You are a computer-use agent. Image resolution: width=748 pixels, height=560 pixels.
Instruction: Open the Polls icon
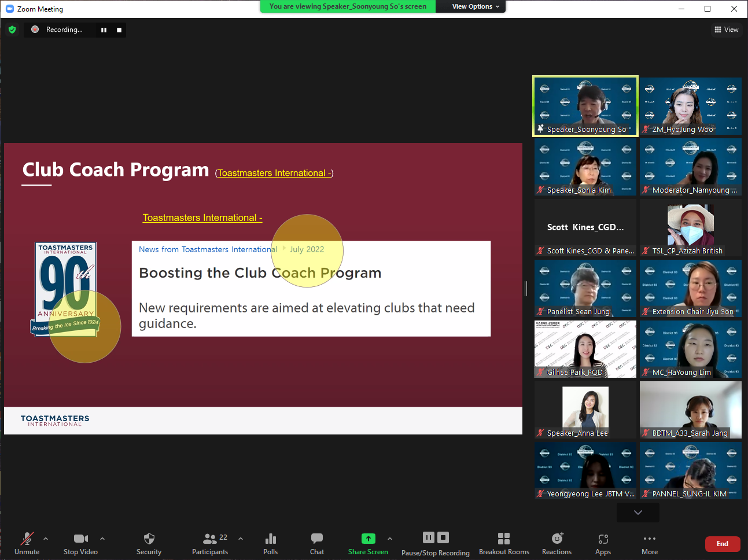(271, 539)
